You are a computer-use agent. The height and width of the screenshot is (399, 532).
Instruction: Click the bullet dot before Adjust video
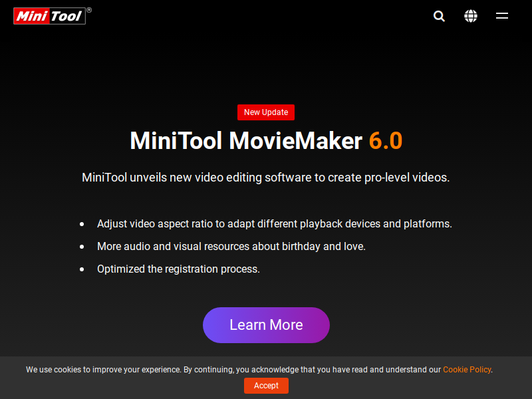tap(82, 224)
